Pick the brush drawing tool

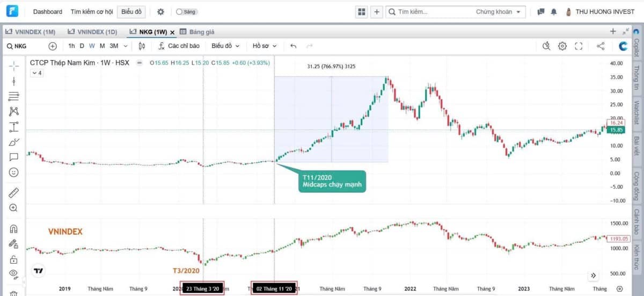(x=13, y=142)
